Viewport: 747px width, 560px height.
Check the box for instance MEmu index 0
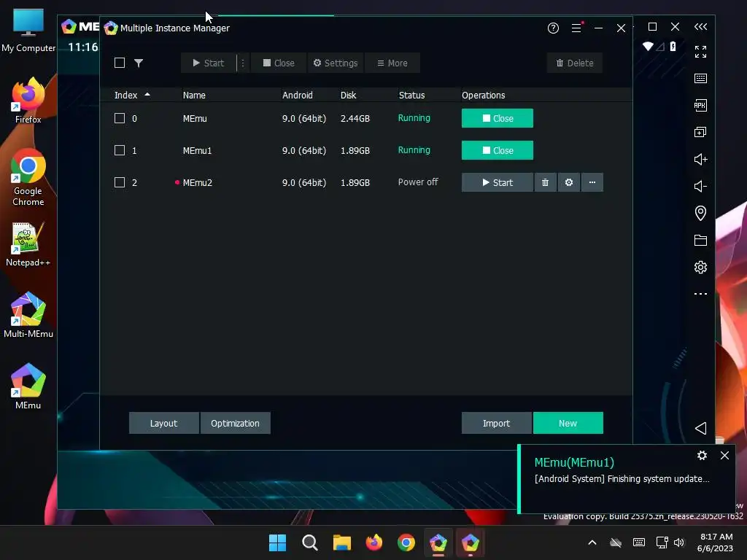pos(120,118)
